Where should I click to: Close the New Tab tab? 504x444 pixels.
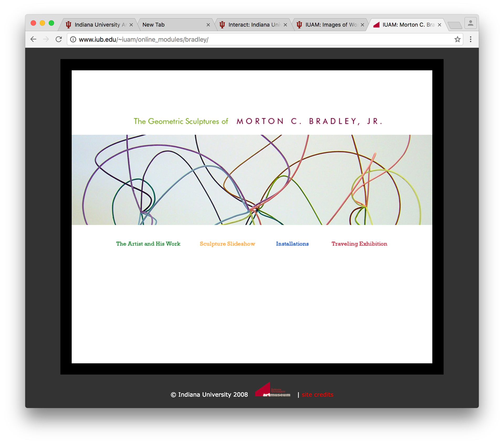point(208,25)
